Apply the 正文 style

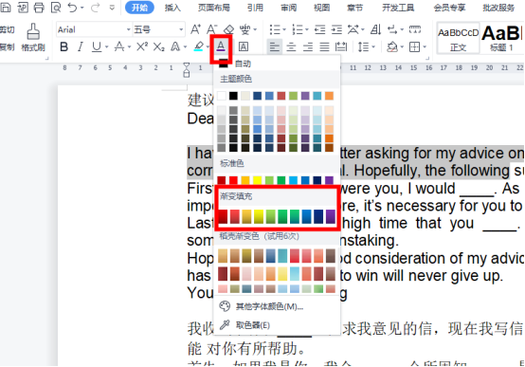458,38
